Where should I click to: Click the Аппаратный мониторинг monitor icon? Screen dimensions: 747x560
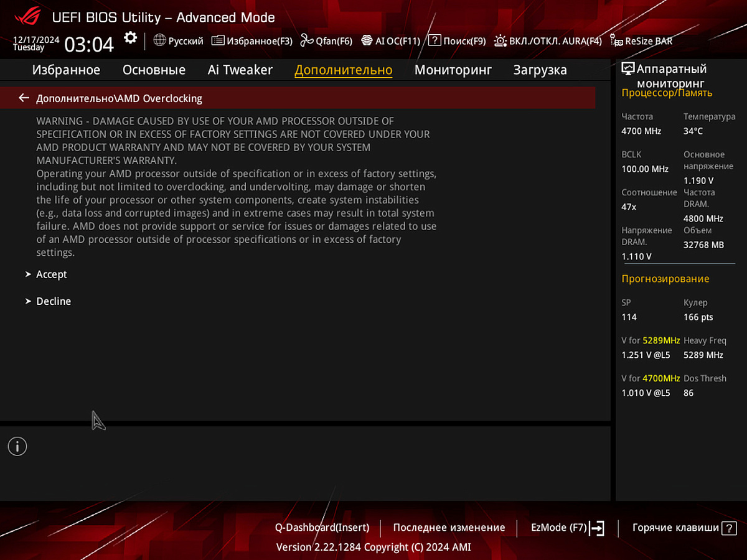627,69
